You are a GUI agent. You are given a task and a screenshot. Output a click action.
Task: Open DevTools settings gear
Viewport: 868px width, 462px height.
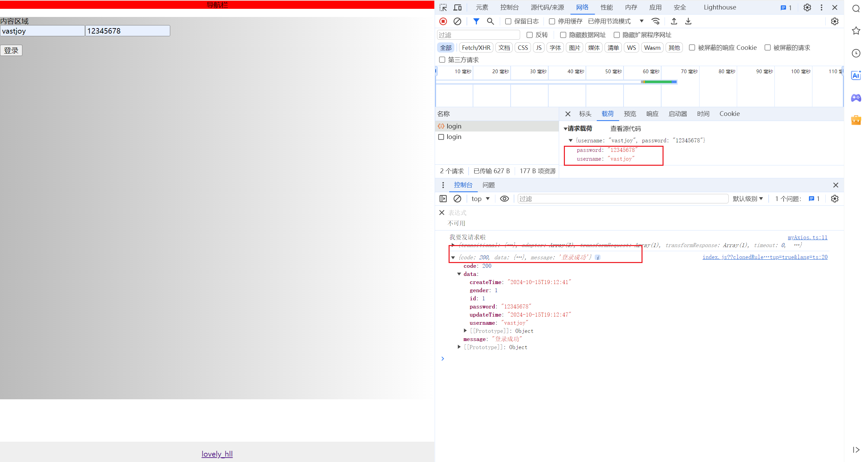(807, 7)
